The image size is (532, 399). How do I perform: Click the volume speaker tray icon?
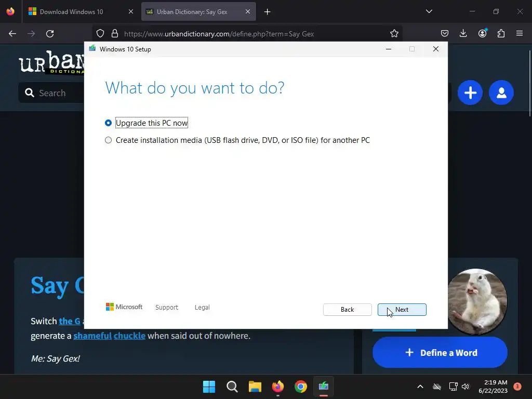pos(465,387)
